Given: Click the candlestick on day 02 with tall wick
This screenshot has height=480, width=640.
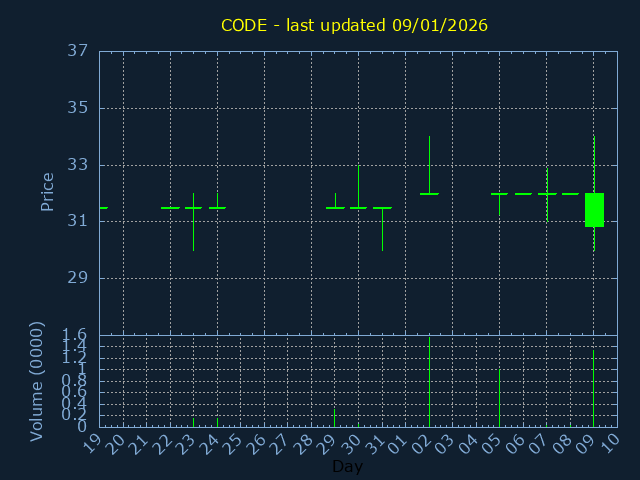Looking at the screenshot, I should (429, 192).
